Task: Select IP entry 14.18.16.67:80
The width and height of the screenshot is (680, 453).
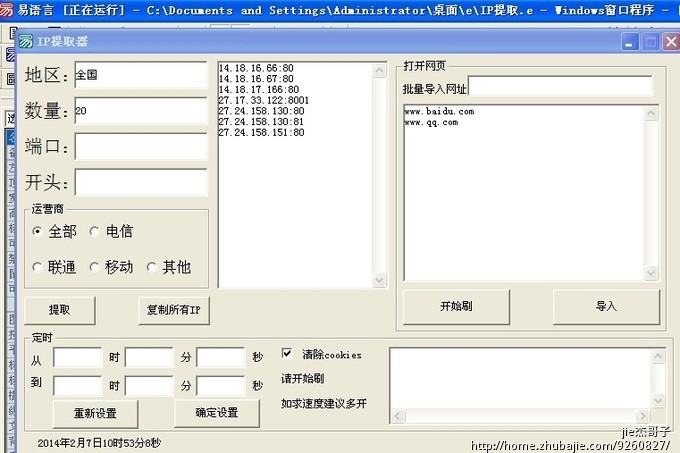Action: click(x=256, y=79)
